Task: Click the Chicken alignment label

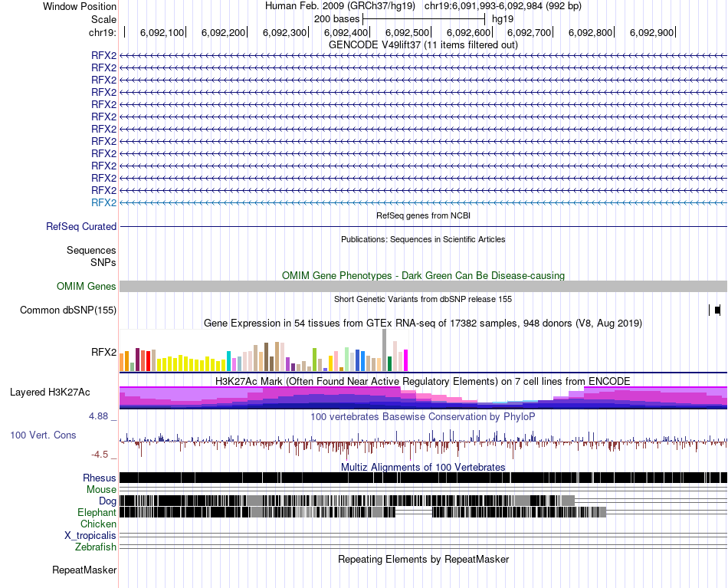Action: pos(98,524)
